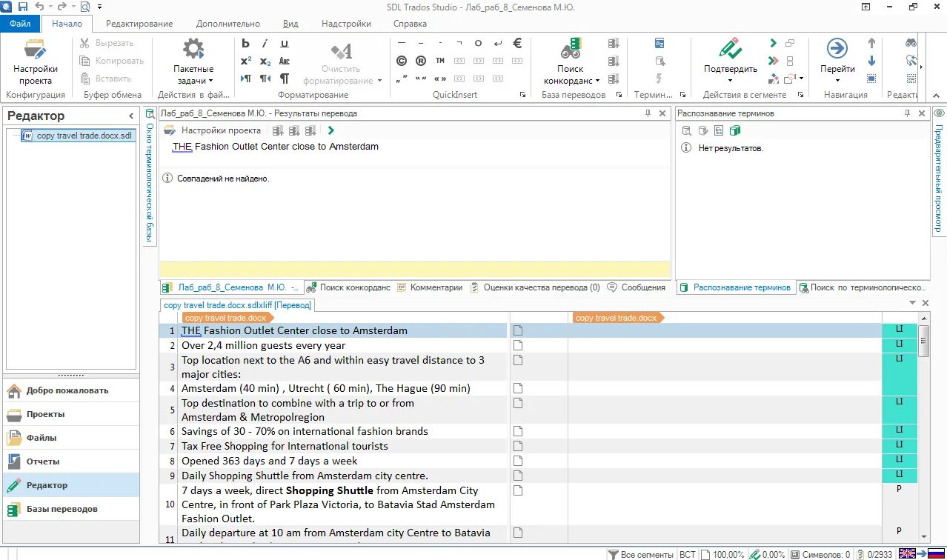This screenshot has height=560, width=947.
Task: Open Добро пожаловать view
Action: tap(70, 390)
